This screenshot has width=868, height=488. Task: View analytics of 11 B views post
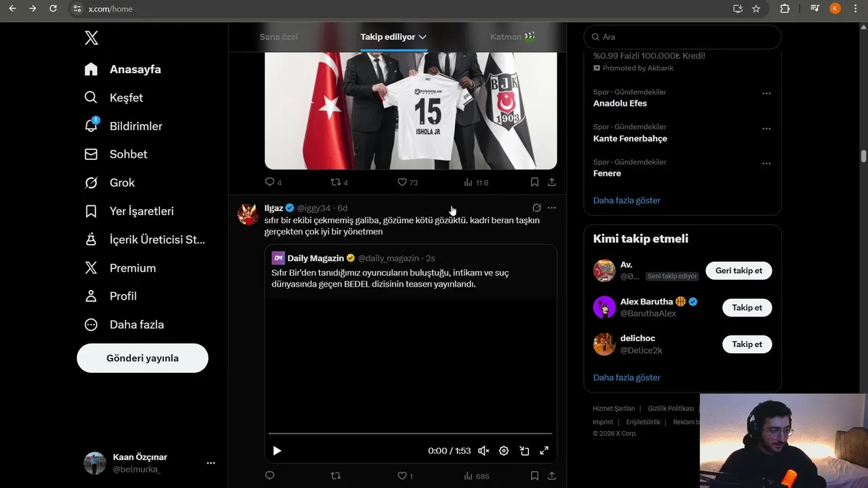pyautogui.click(x=476, y=182)
